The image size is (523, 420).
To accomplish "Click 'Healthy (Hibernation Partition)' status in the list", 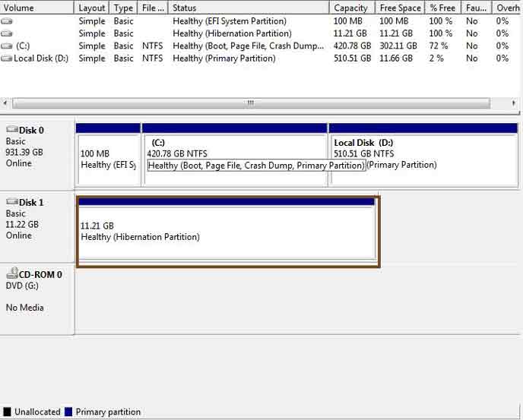I will click(x=232, y=33).
